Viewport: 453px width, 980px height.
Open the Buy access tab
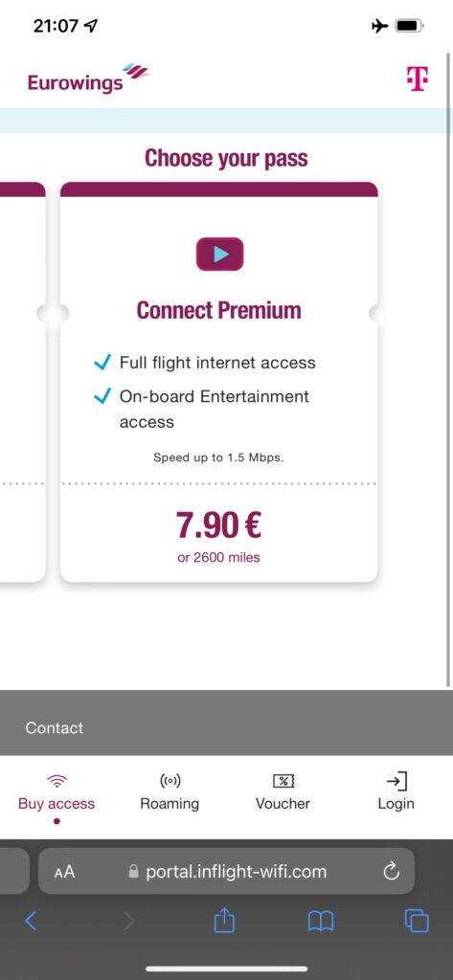click(57, 794)
